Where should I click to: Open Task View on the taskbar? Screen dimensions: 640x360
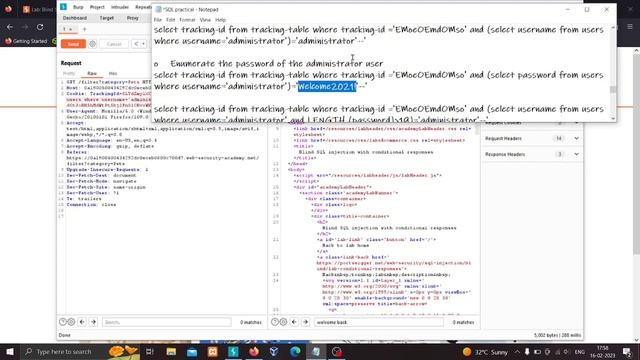pos(150,351)
